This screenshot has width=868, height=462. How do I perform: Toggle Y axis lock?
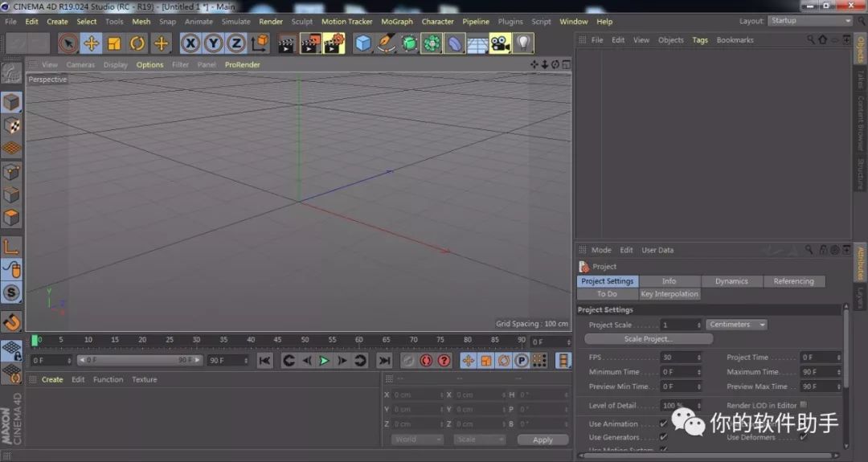(x=213, y=43)
